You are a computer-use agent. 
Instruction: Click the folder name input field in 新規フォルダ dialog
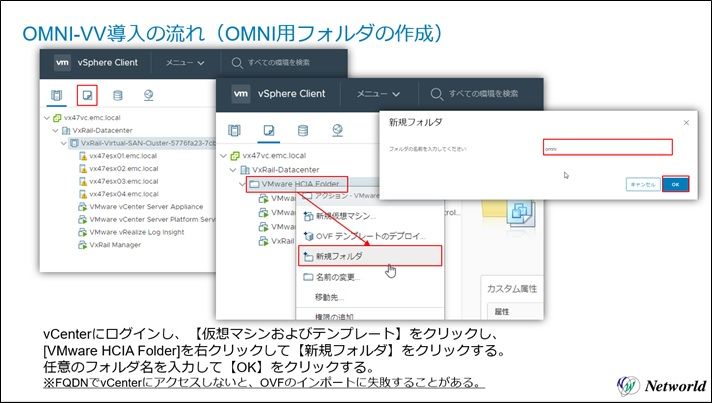(x=608, y=147)
